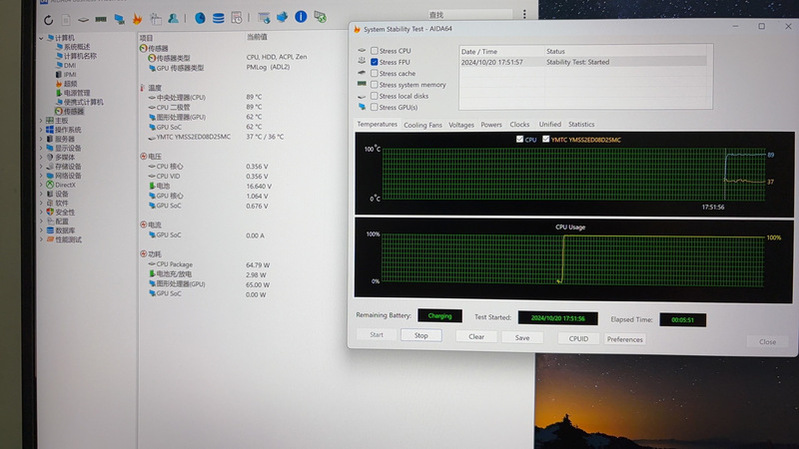Click the Clear button
This screenshot has height=449, width=799.
(476, 336)
